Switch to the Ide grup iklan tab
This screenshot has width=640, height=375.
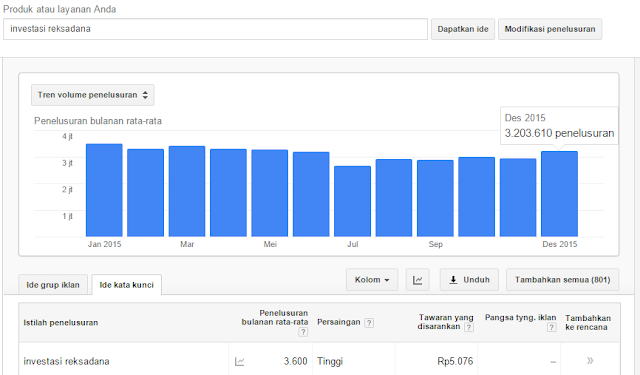click(53, 285)
